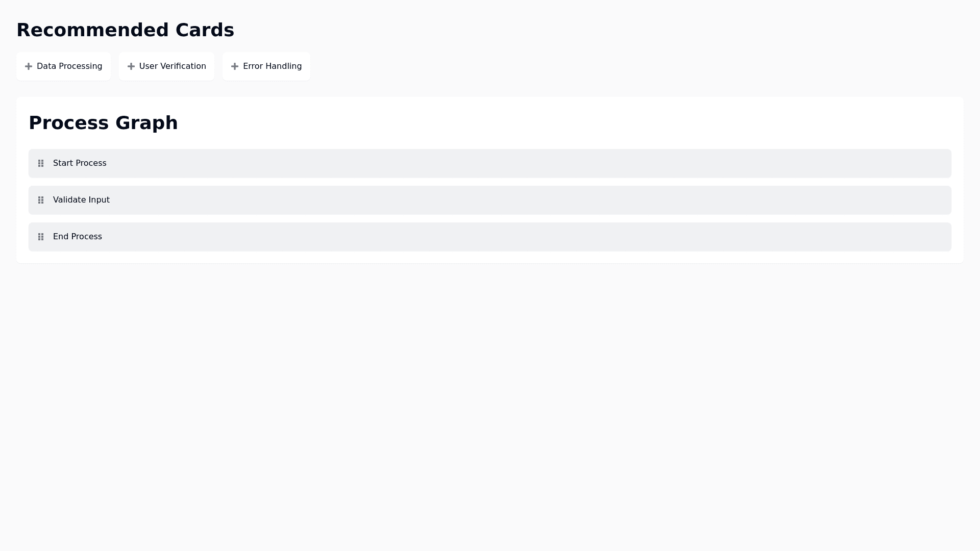Click the Data Processing card label text
The image size is (980, 551).
pos(69,66)
